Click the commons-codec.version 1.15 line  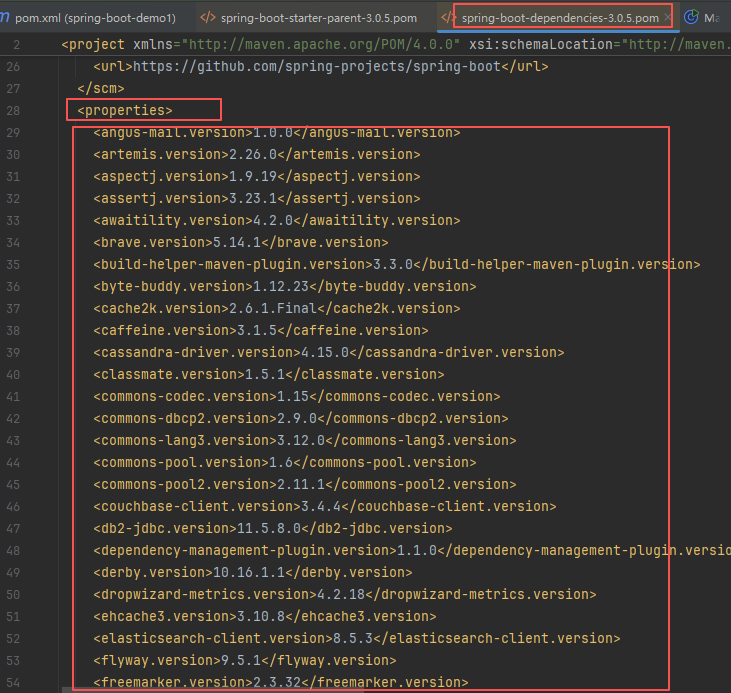(297, 396)
